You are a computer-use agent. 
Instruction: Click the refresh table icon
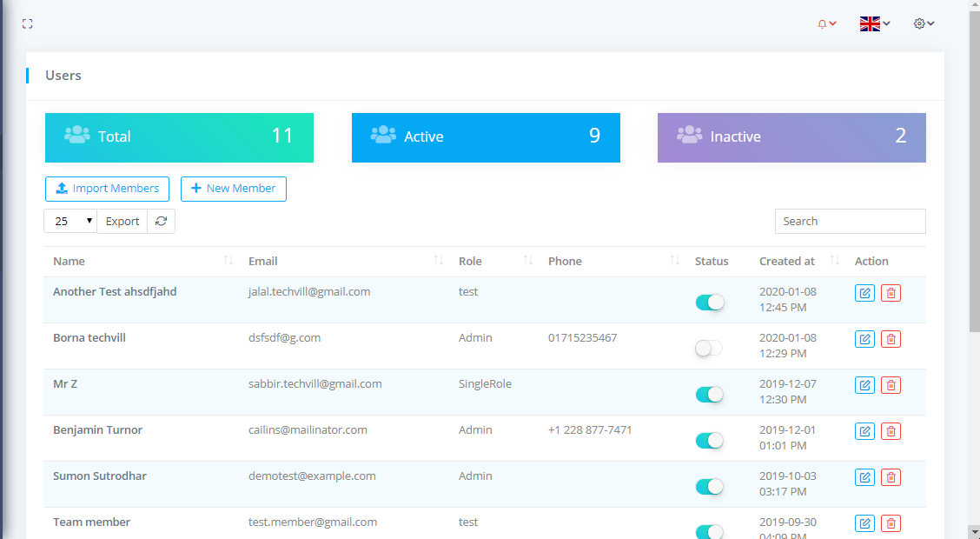161,222
